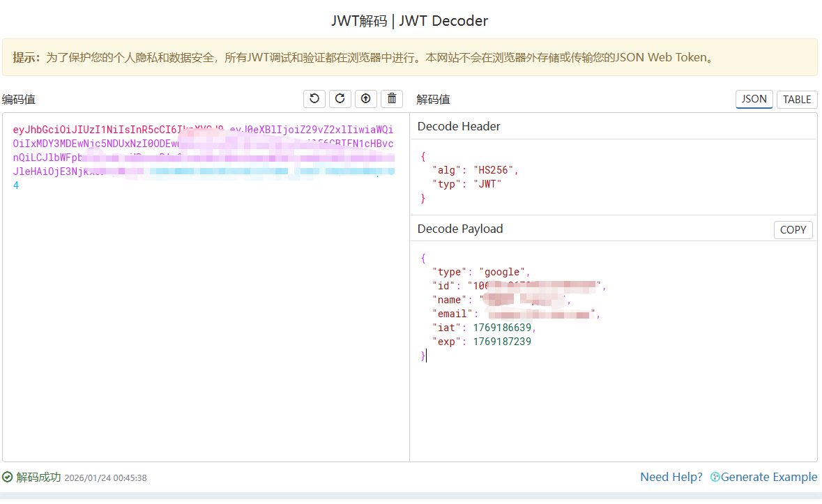Click the green 解码成功 checkmark icon
This screenshot has height=504, width=822.
pos(8,478)
